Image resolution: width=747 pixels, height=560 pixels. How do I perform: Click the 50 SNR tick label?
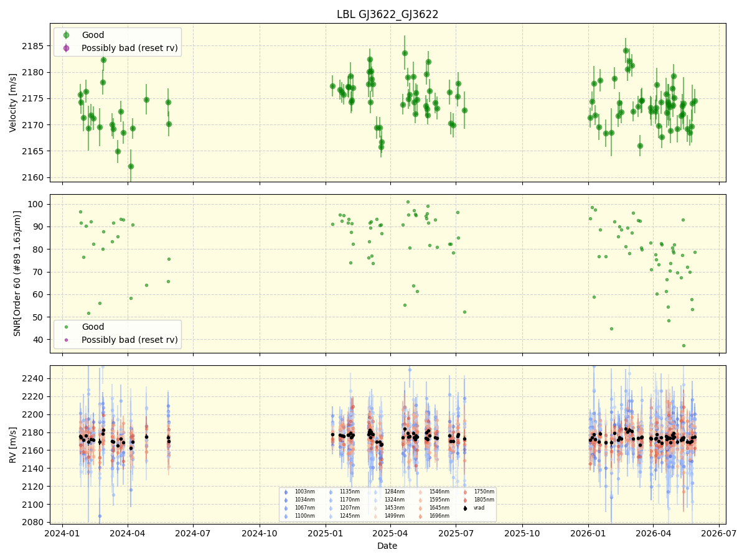point(39,317)
